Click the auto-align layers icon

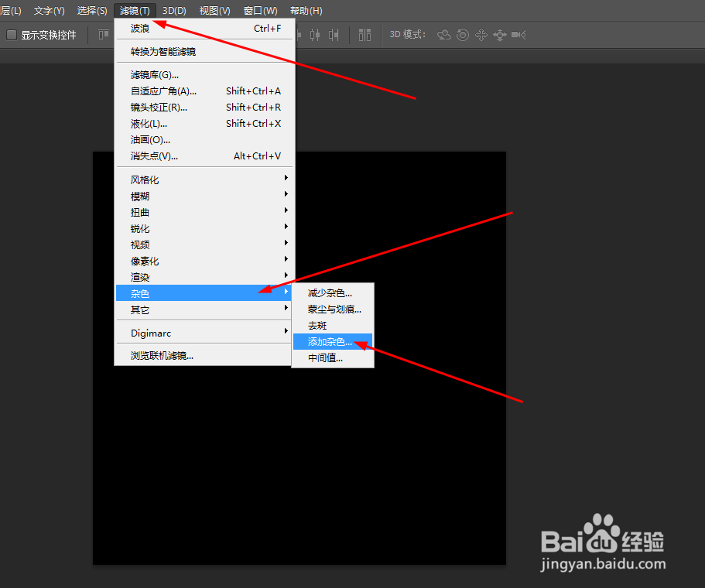point(364,35)
